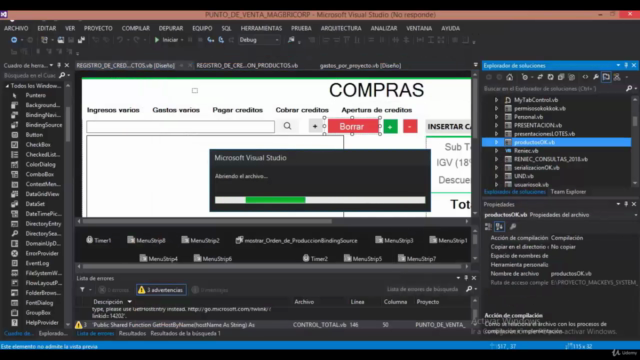Click the CONTROL_TOTAL.vb warning row
640x360 pixels.
(x=273, y=325)
